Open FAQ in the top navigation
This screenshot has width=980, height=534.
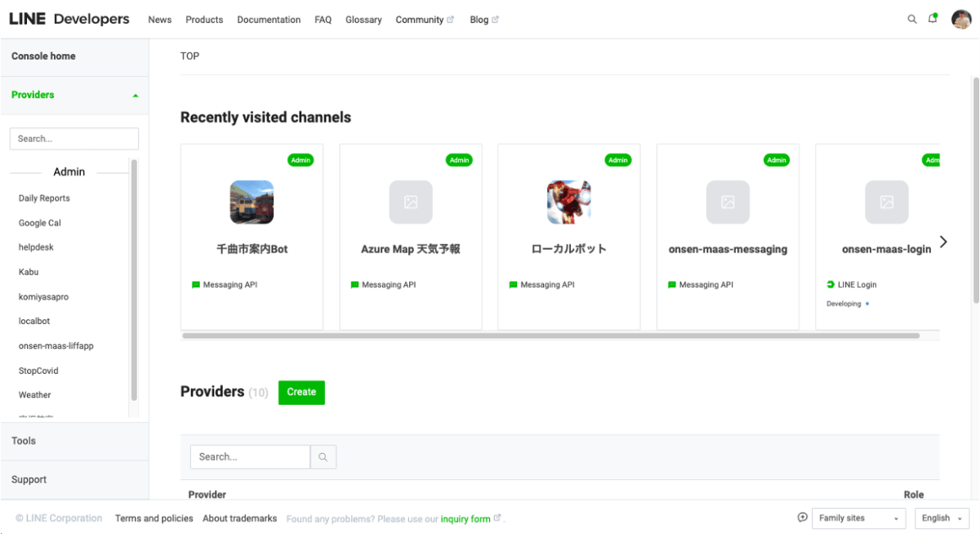pos(323,20)
